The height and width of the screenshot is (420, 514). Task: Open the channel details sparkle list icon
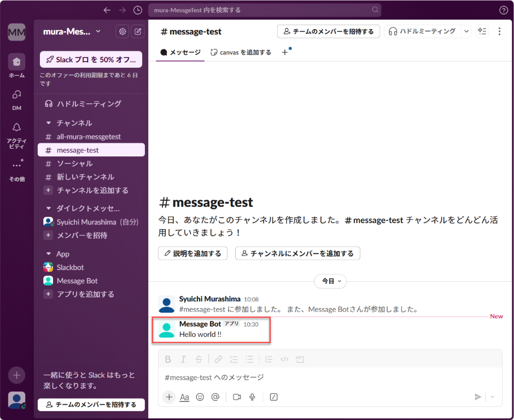482,32
